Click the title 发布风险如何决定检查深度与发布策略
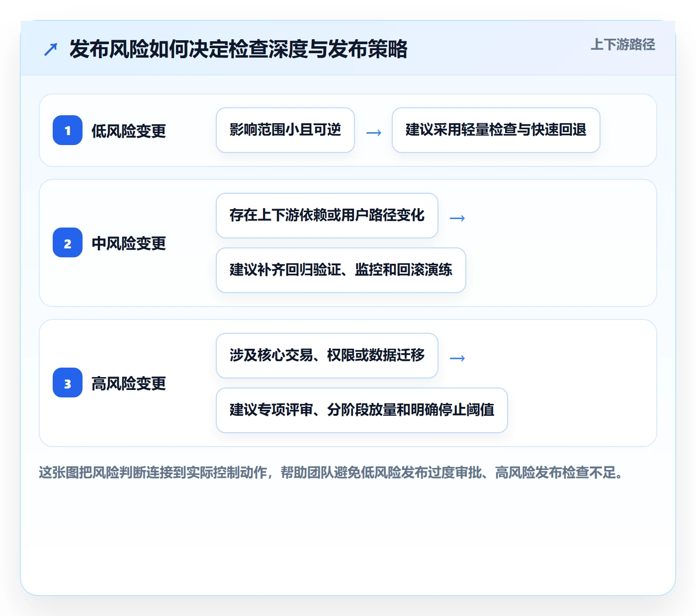 pyautogui.click(x=239, y=49)
